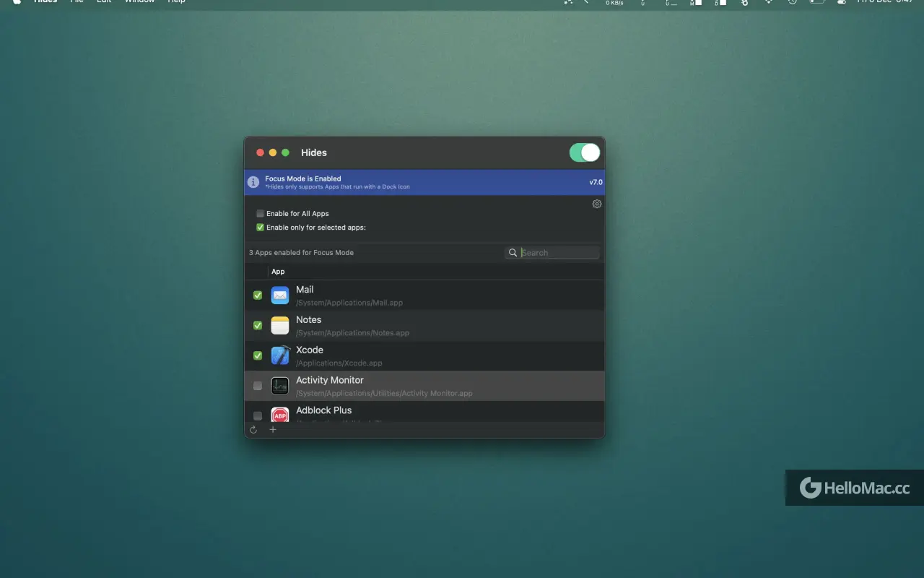Minimize Hides window with yellow button
Image resolution: width=924 pixels, height=578 pixels.
[x=273, y=152]
